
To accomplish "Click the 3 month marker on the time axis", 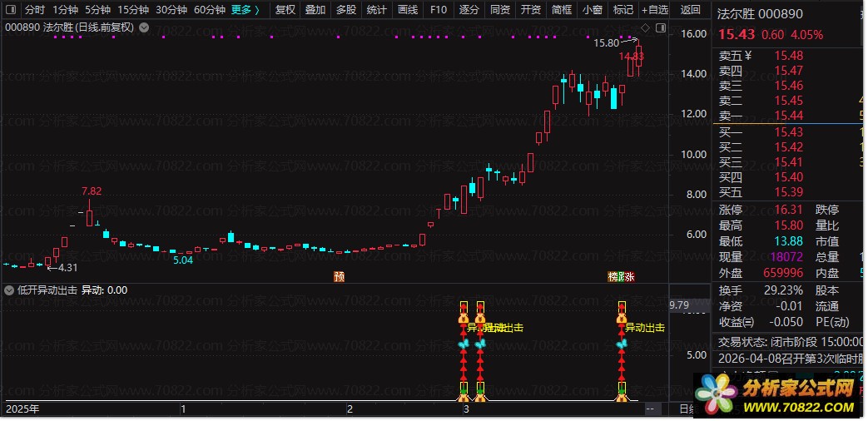I will point(466,409).
